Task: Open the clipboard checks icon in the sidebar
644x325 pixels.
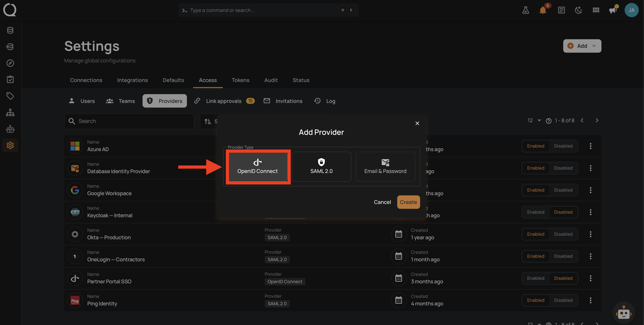Action: coord(10,79)
